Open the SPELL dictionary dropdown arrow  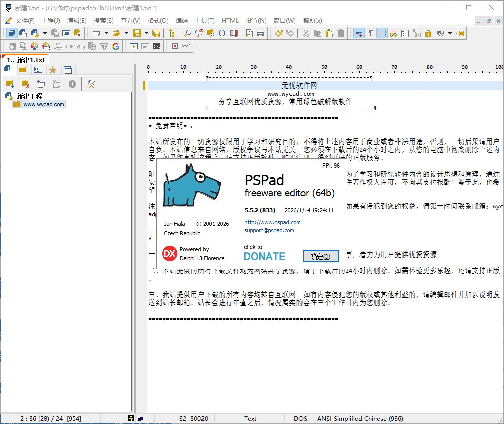[x=449, y=34]
